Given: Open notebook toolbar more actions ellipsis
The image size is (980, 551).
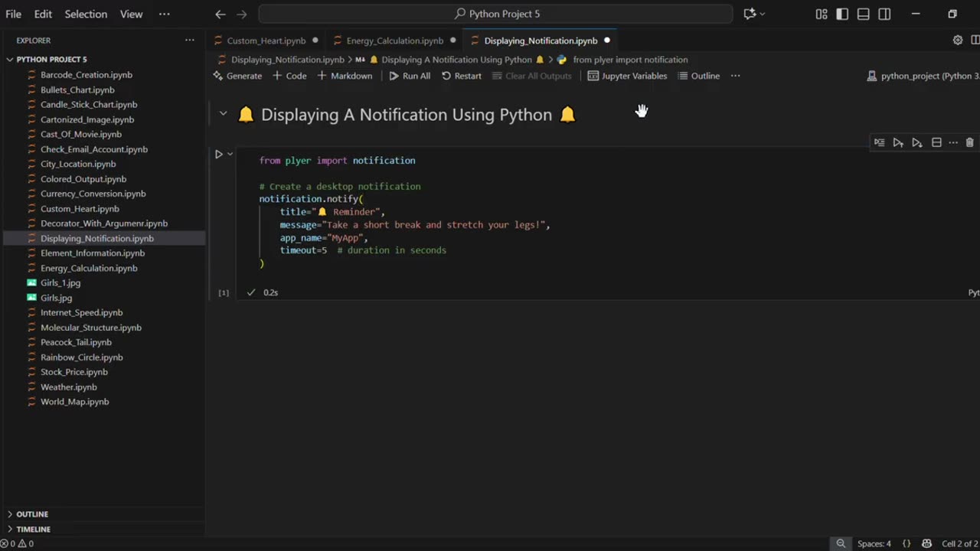Looking at the screenshot, I should (735, 76).
